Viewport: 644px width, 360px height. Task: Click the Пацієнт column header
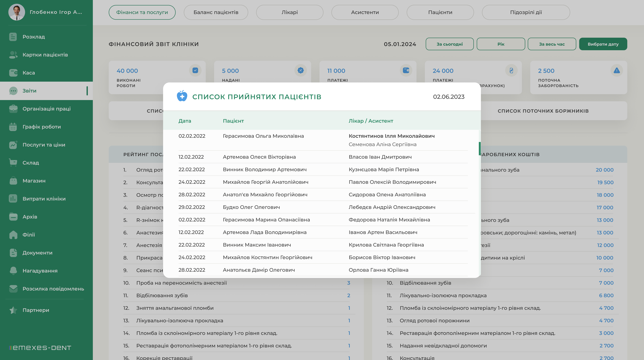[233, 121]
